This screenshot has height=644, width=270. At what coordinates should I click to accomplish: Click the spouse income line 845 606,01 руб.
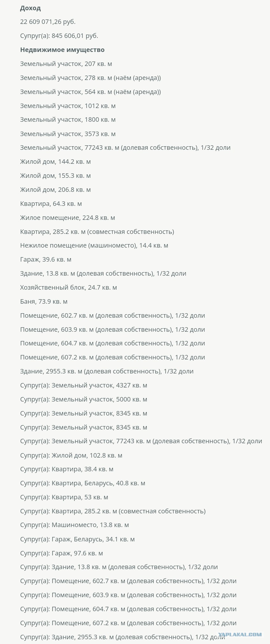(59, 36)
